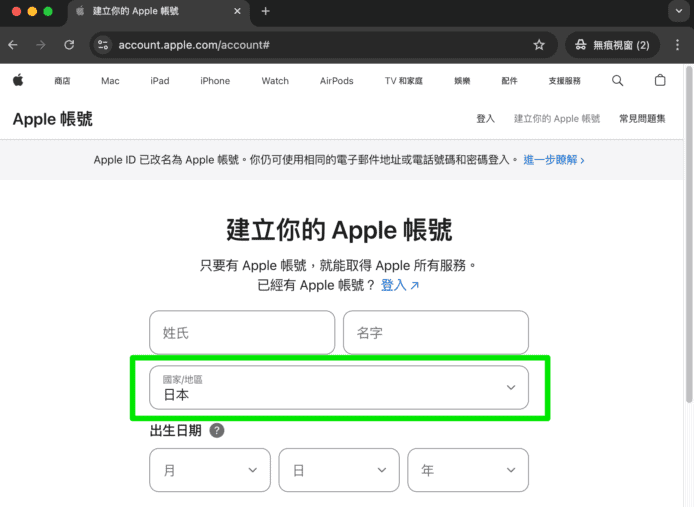Viewport: 694px width, 507px height.
Task: Open the 商店 menu item
Action: pos(62,81)
